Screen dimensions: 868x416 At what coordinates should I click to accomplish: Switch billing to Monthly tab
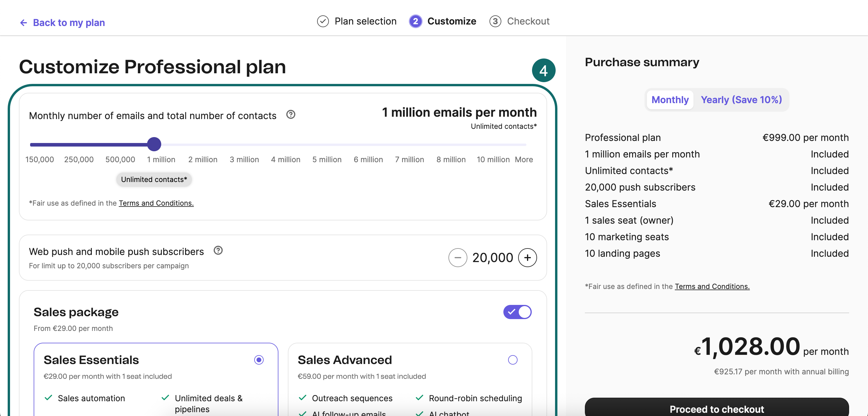click(x=670, y=100)
